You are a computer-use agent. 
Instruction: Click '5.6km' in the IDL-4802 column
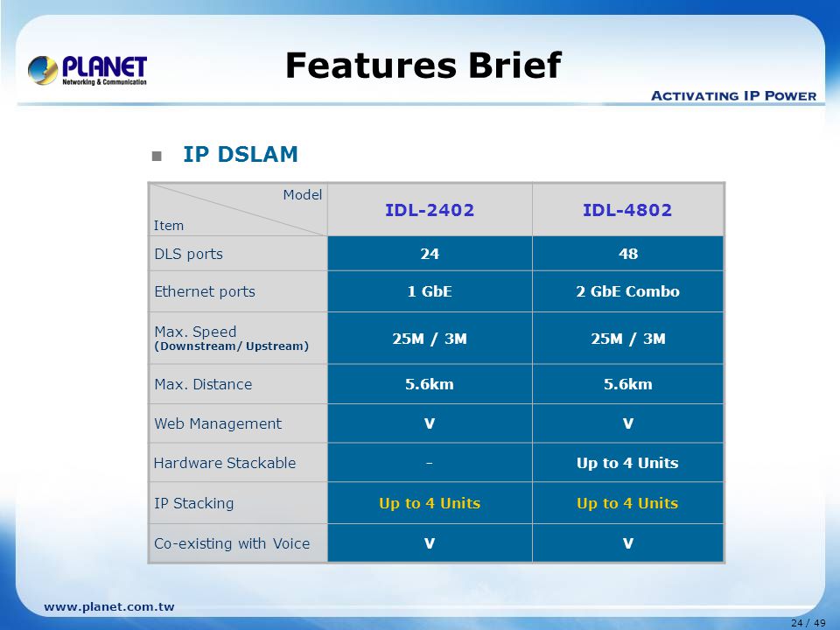[628, 384]
